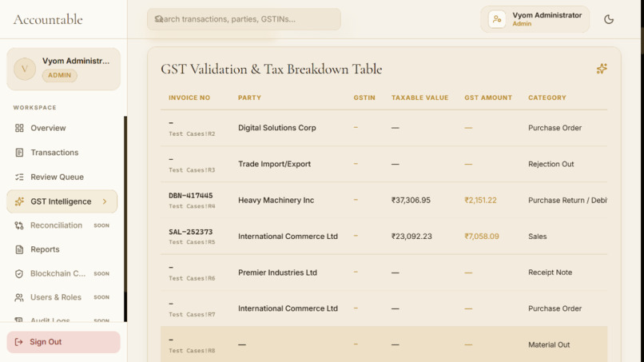The height and width of the screenshot is (362, 644).
Task: Click taxable value ₹23,092.23
Action: (x=411, y=237)
